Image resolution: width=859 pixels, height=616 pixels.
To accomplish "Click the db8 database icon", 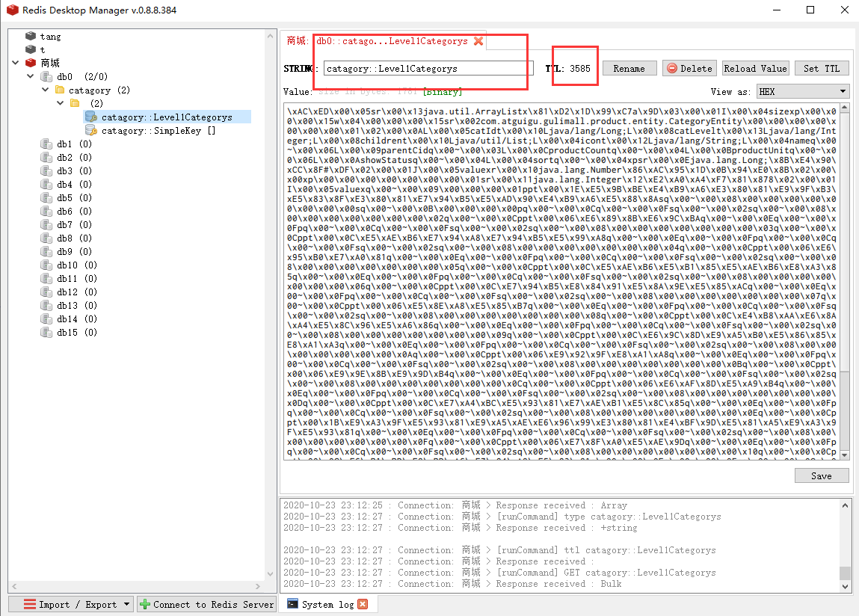I will 46,238.
